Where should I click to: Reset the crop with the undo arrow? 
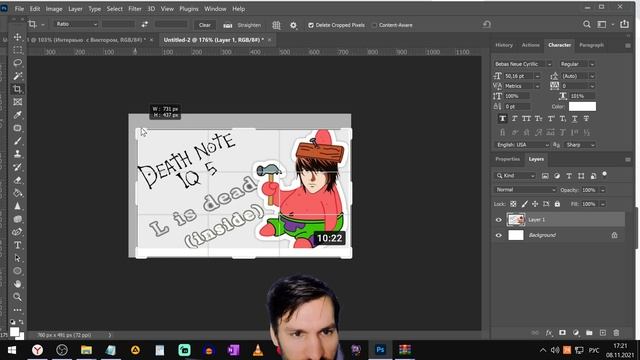(487, 24)
